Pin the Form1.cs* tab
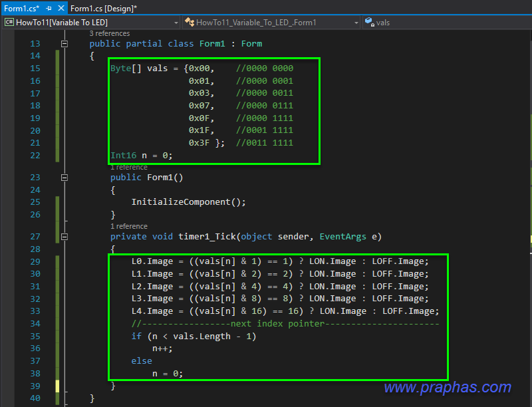 click(x=49, y=8)
